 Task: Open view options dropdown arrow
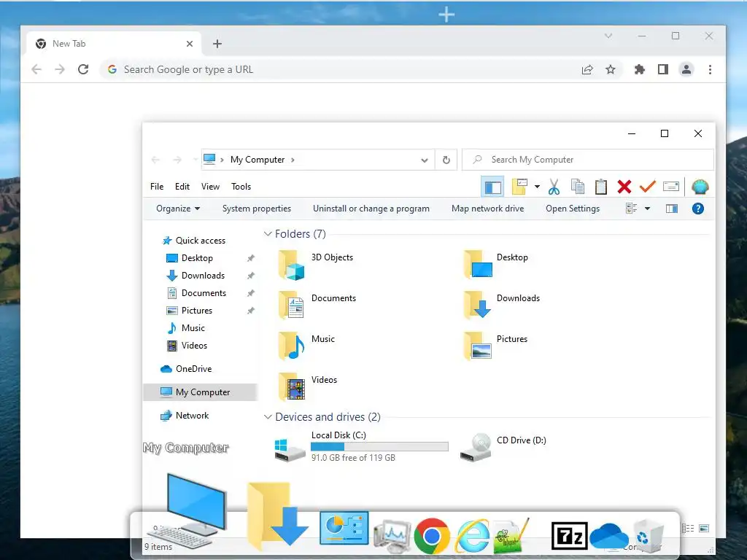pos(647,209)
